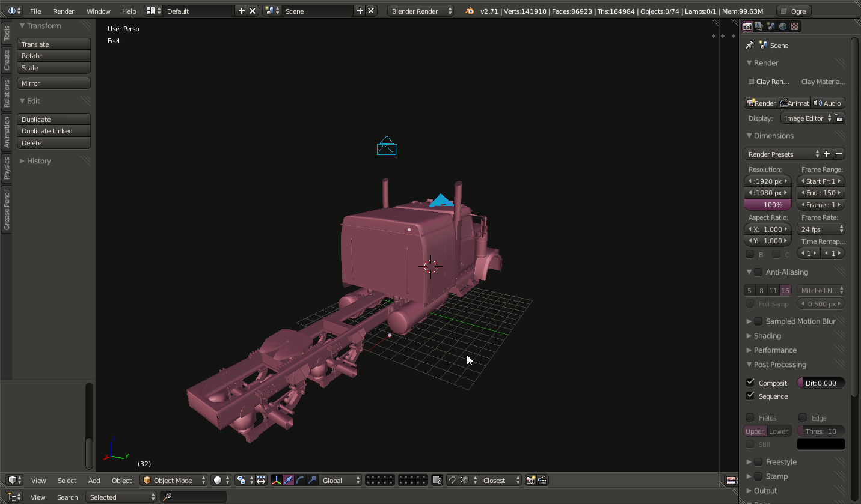The height and width of the screenshot is (504, 861).
Task: Open the Render Layers properties tab
Action: click(759, 26)
